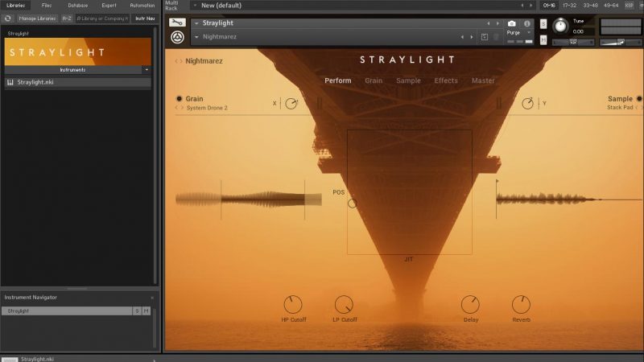Delete snapshot with the trash icon
644x362 pixels.
point(496,37)
